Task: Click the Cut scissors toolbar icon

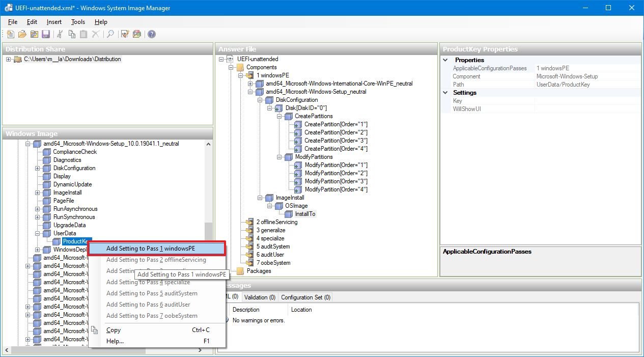Action: click(60, 34)
